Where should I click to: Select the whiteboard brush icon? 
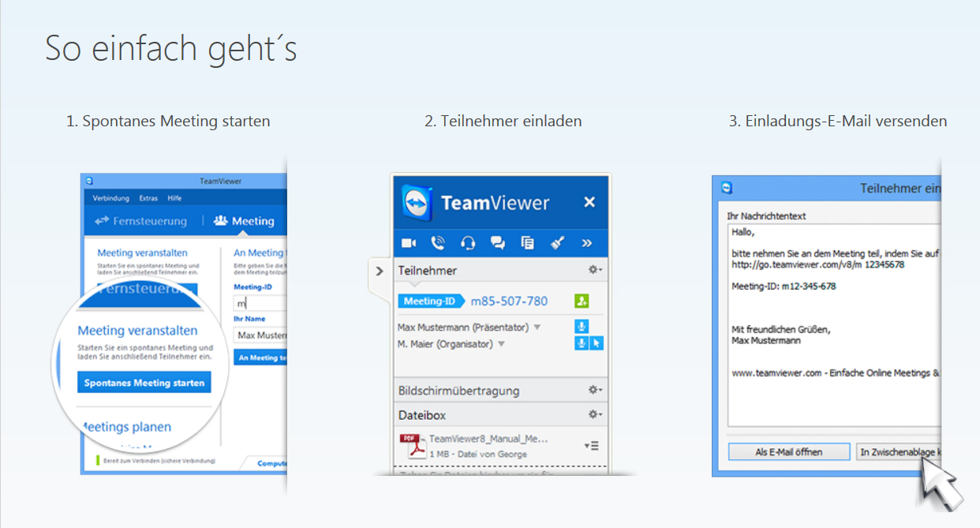pos(557,243)
